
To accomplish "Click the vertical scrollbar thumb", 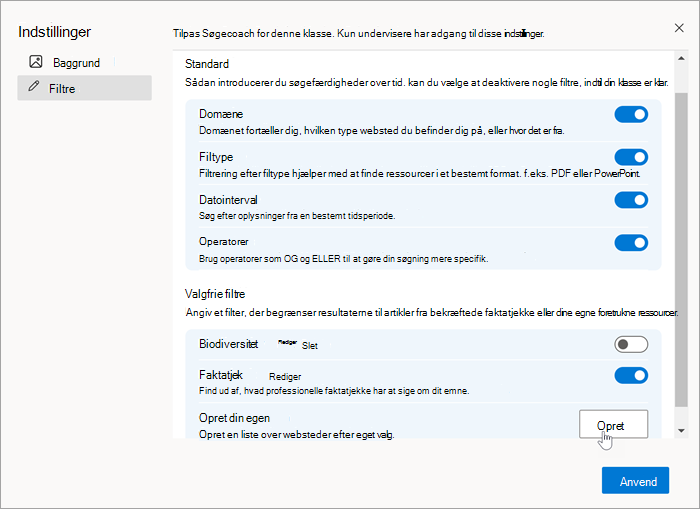I will pos(681,250).
